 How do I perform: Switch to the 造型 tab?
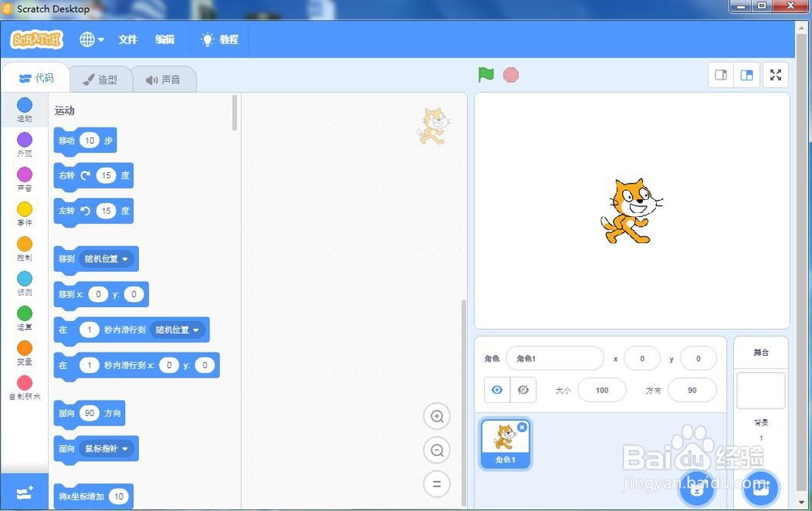click(x=101, y=80)
